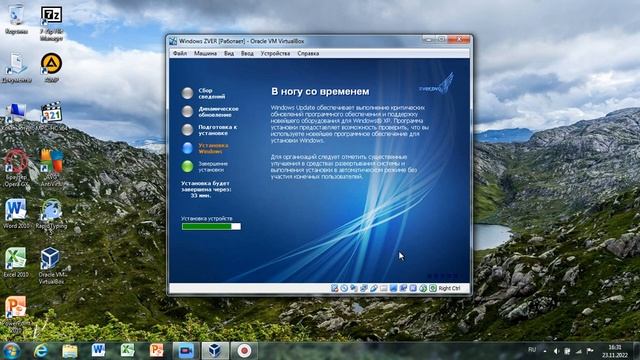Switch to the VirtualBox taskbar button
640x360 pixels.
tap(215, 351)
